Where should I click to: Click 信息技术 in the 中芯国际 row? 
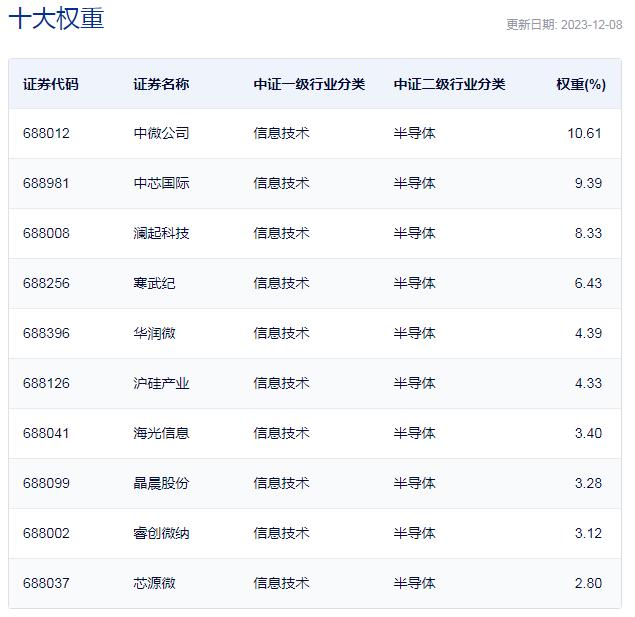click(281, 183)
